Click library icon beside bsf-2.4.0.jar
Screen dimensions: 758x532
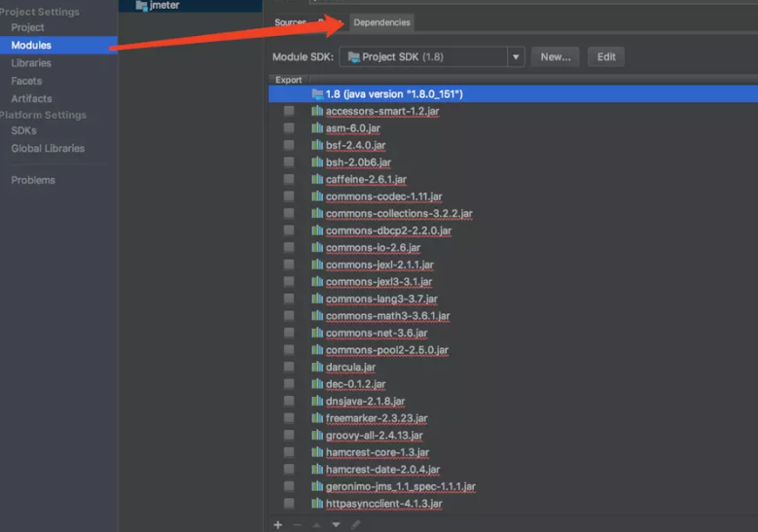317,145
